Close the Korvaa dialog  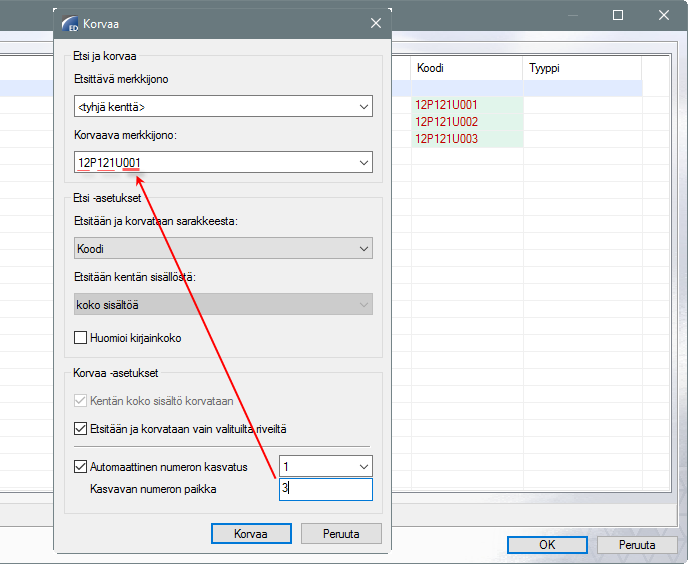tap(376, 22)
